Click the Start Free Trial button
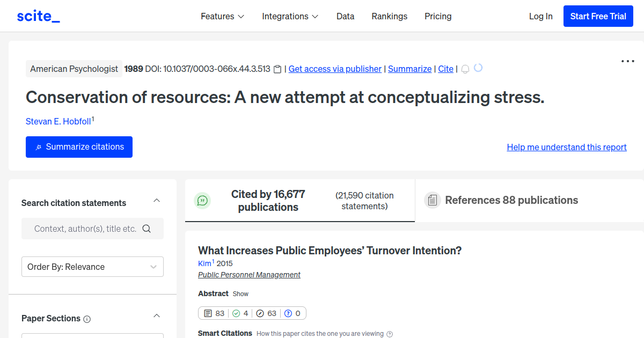This screenshot has height=338, width=644. click(x=598, y=16)
